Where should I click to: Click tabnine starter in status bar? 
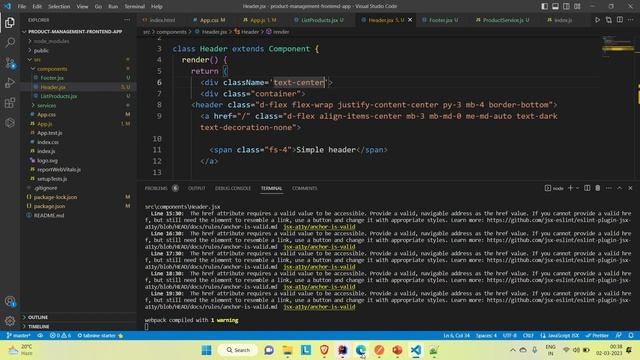coord(100,336)
